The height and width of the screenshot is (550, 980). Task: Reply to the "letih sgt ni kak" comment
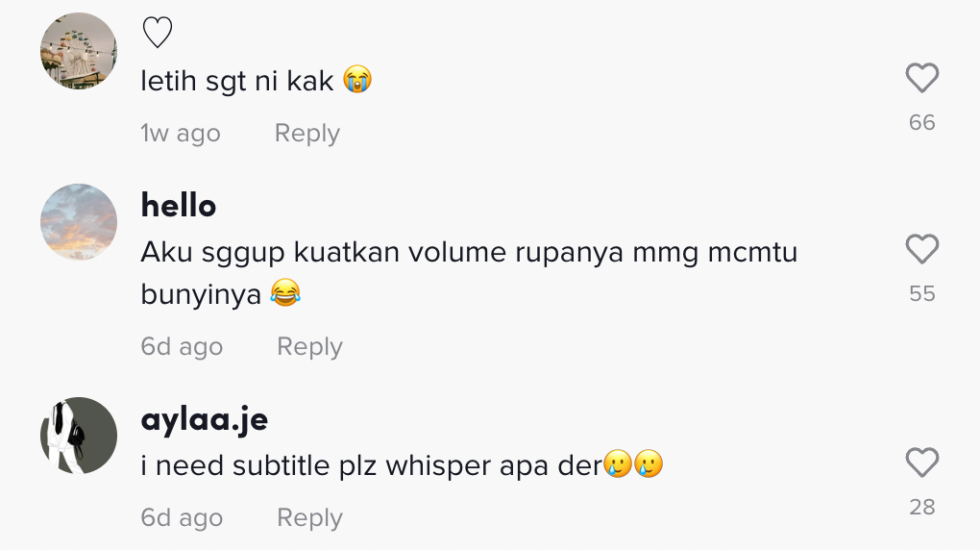[306, 134]
